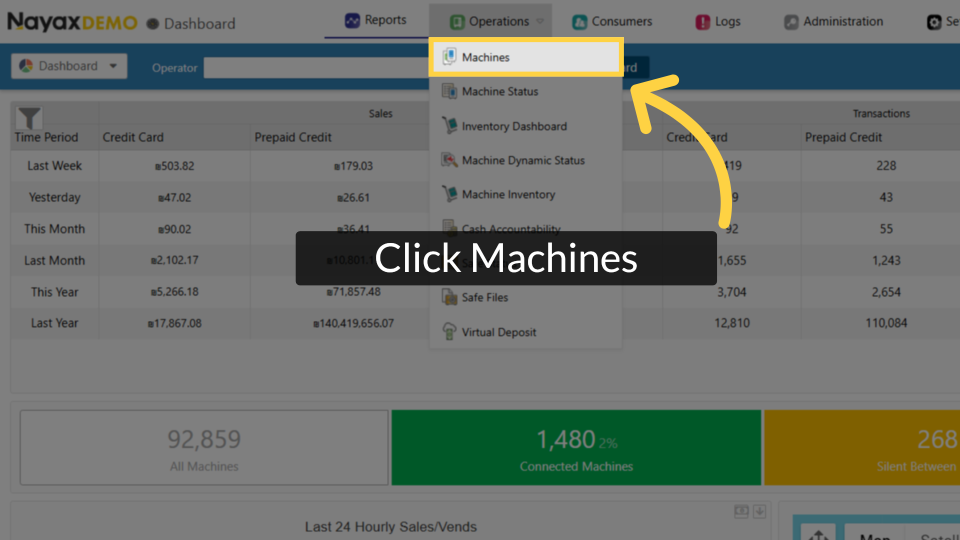
Task: Click the Machine Dynamic Status icon
Action: pos(449,160)
